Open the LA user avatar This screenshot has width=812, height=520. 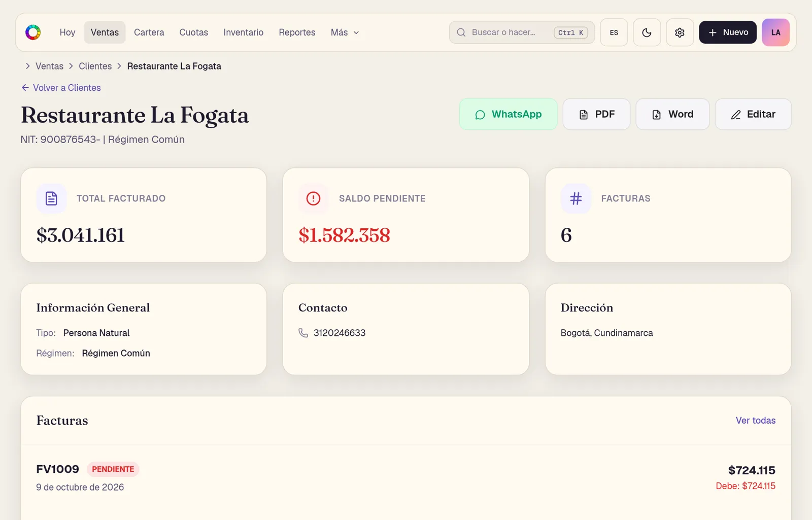775,32
